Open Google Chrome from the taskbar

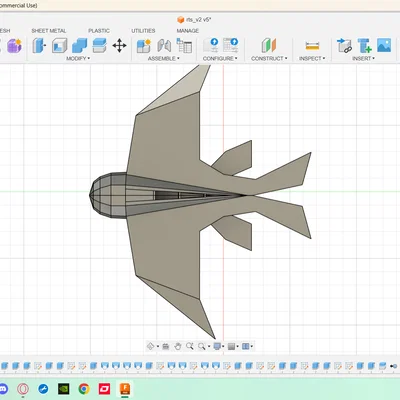point(84,389)
